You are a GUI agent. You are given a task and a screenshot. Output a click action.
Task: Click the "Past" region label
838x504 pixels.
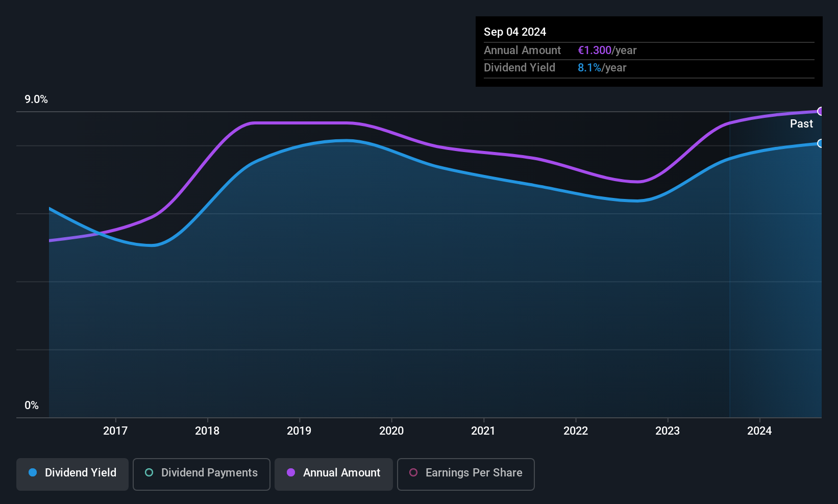[x=801, y=124]
